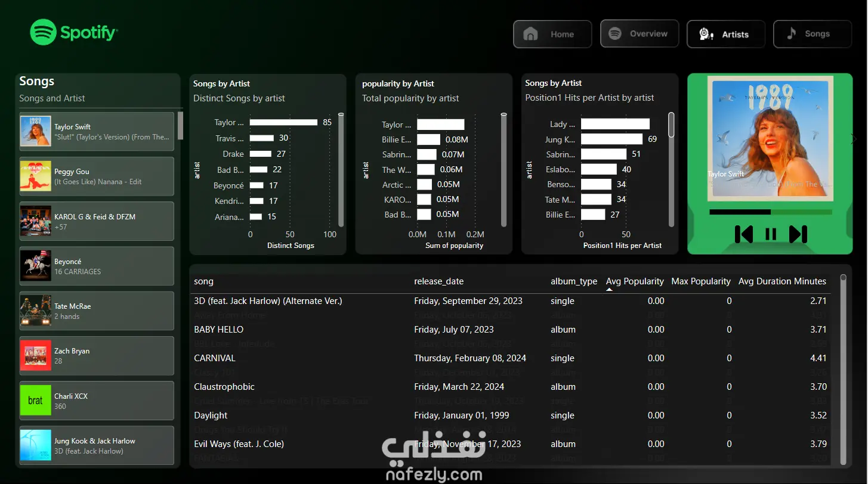
Task: Select the Jung Kook & Jack Harlow card
Action: pyautogui.click(x=97, y=445)
